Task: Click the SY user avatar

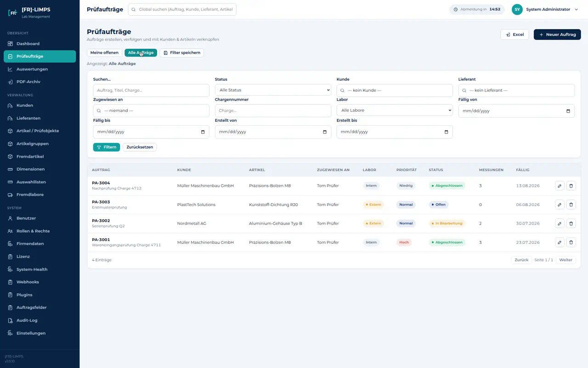Action: [x=517, y=9]
